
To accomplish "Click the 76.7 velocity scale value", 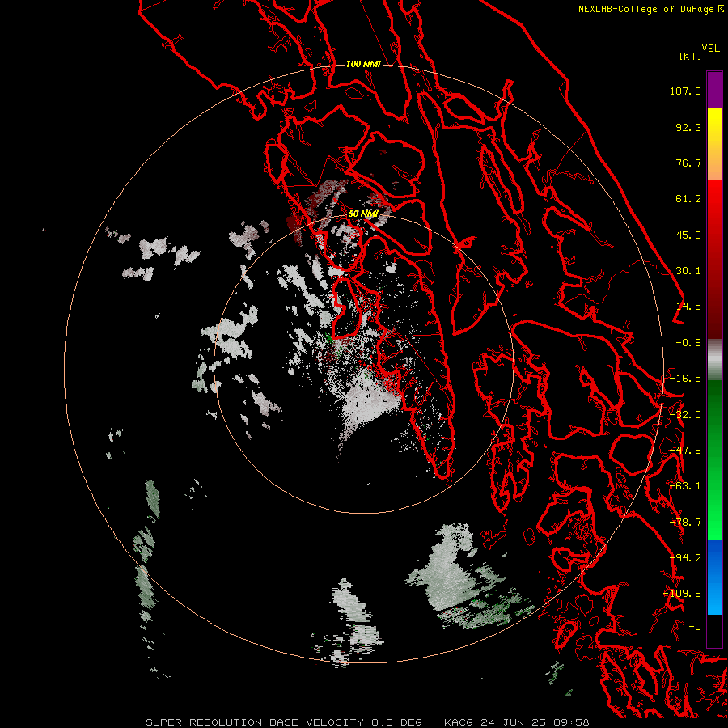I will (688, 163).
